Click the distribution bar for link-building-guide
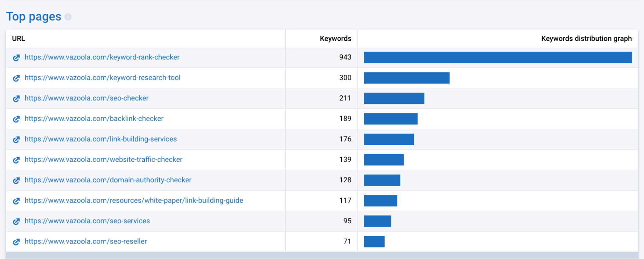Viewport: 644px width, 259px height. [x=380, y=201]
